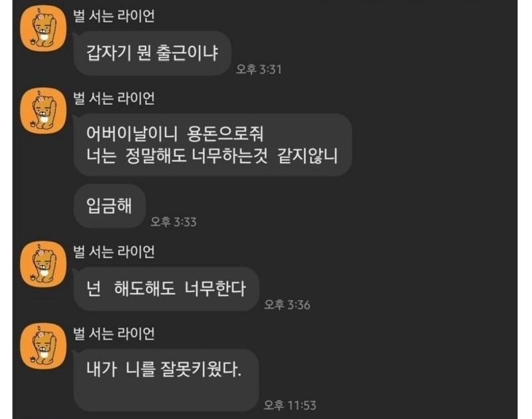Tap the Ryan avatar beside '넌 해도해도 너무한다'

pyautogui.click(x=43, y=264)
